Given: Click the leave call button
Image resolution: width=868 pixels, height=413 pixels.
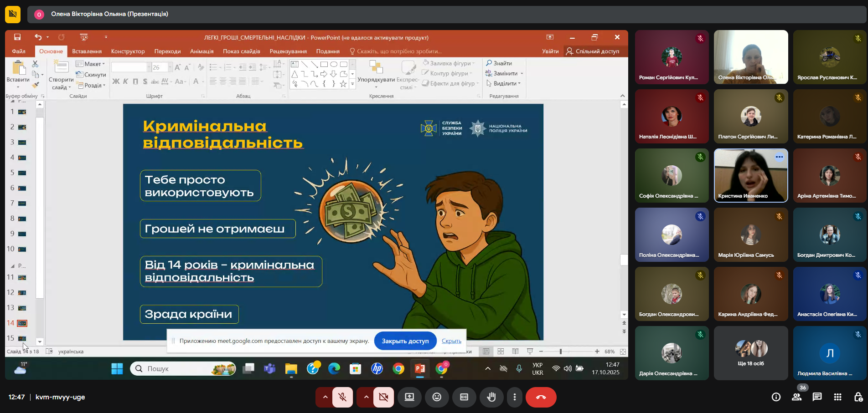Looking at the screenshot, I should [541, 397].
